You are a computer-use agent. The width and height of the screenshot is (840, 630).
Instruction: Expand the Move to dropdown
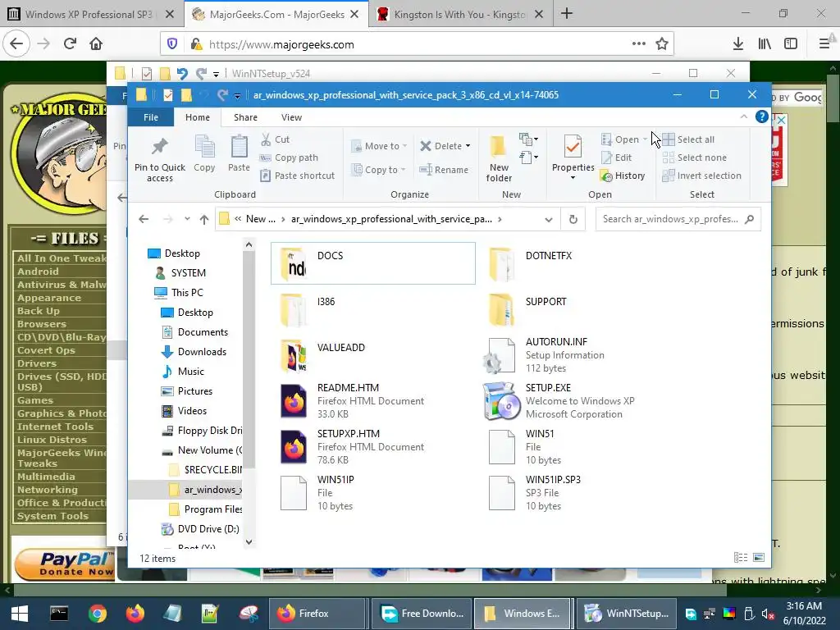(x=405, y=146)
